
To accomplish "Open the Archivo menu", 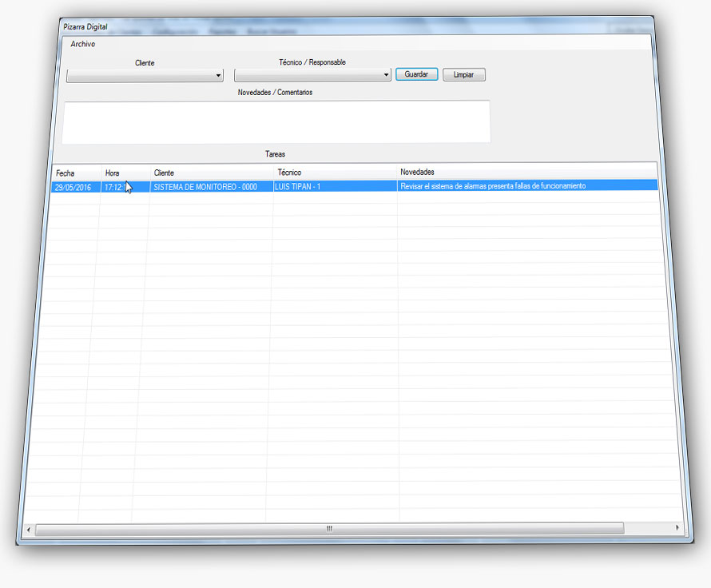I will point(82,44).
